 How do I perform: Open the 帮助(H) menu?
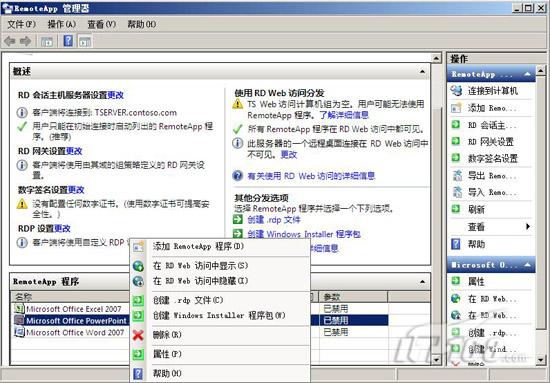[142, 24]
